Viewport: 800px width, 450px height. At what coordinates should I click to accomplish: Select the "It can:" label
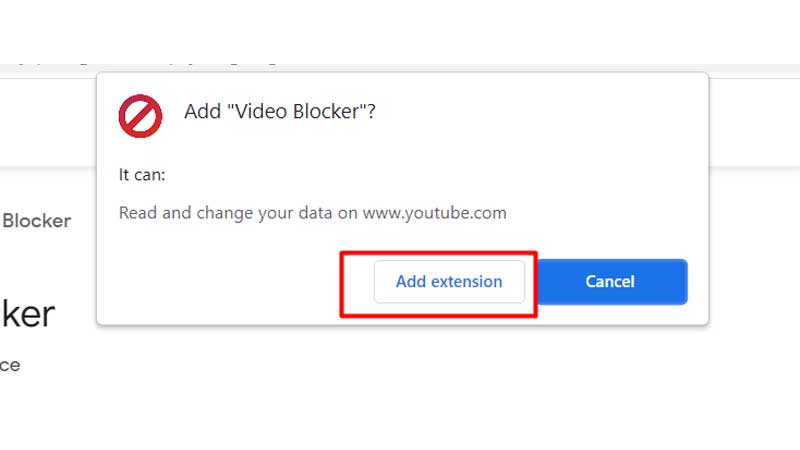pyautogui.click(x=142, y=175)
